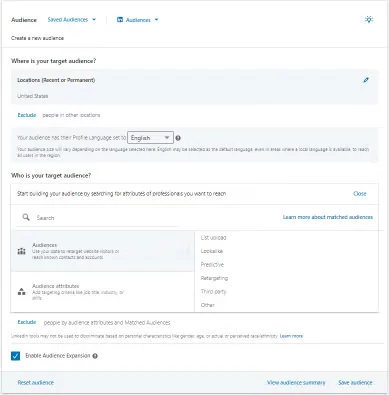This screenshot has height=395, width=389.
Task: Open the English profile language dropdown
Action: click(x=150, y=138)
